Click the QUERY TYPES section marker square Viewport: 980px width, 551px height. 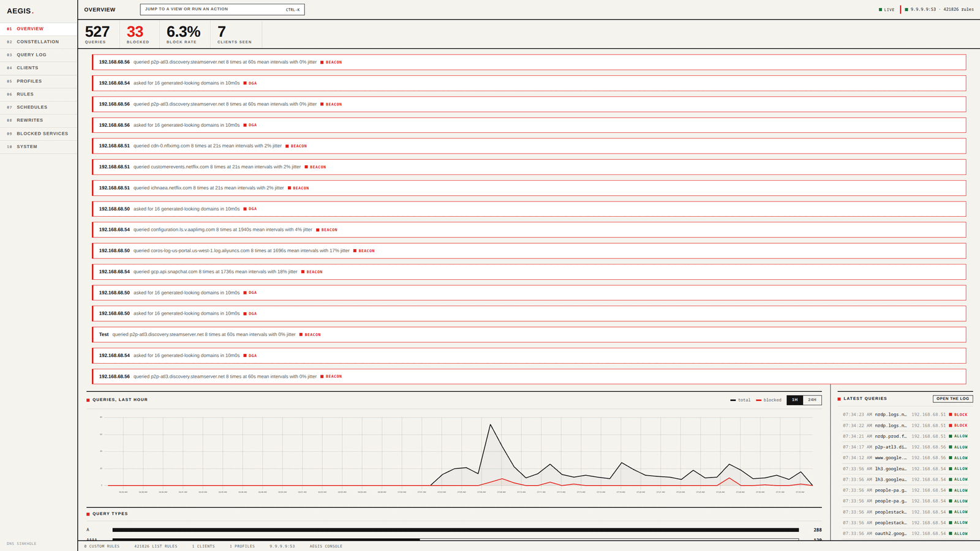pos(88,514)
